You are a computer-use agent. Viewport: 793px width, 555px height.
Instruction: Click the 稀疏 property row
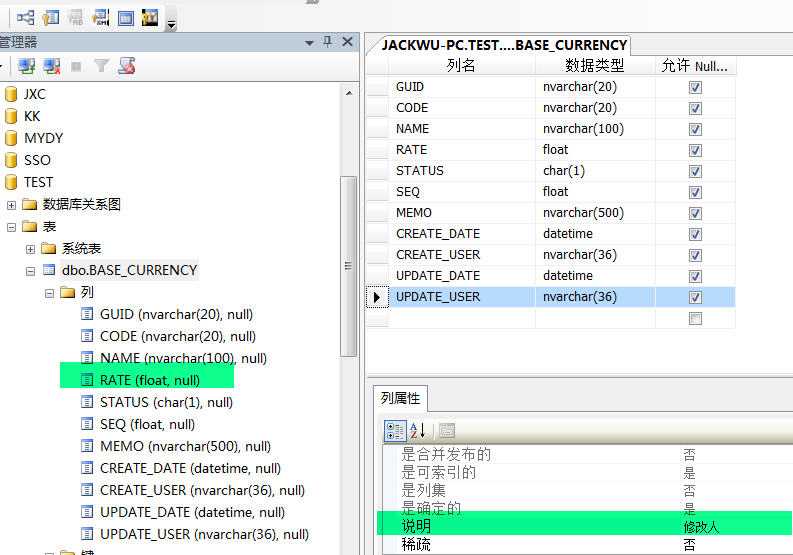coord(588,544)
